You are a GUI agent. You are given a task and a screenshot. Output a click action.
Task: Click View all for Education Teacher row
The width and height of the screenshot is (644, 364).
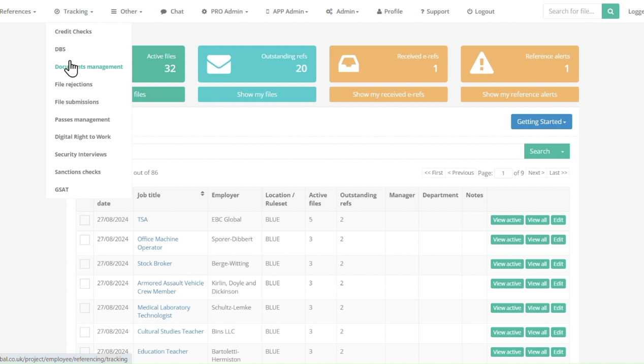pos(537,352)
